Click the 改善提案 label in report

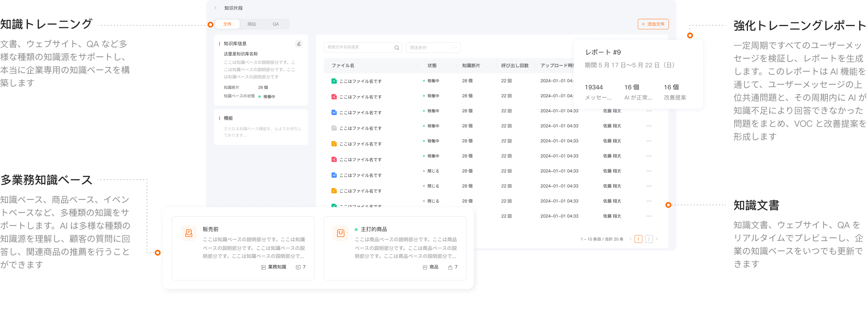click(x=675, y=97)
